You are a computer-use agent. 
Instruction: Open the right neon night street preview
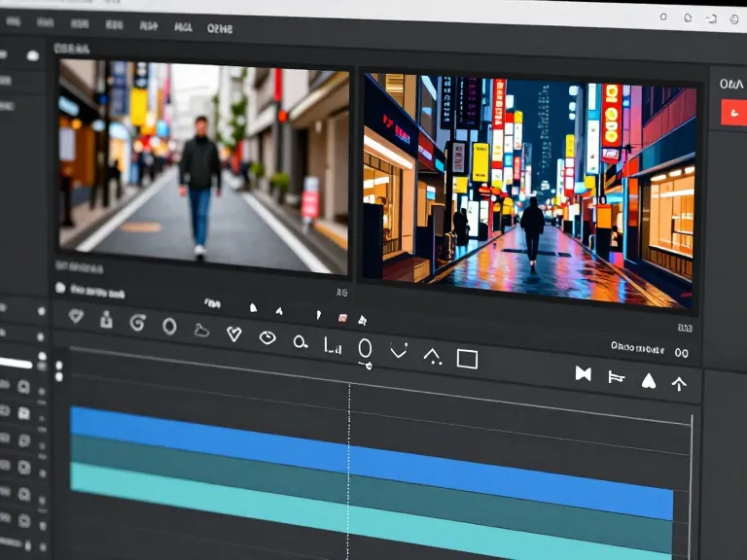[x=529, y=191]
